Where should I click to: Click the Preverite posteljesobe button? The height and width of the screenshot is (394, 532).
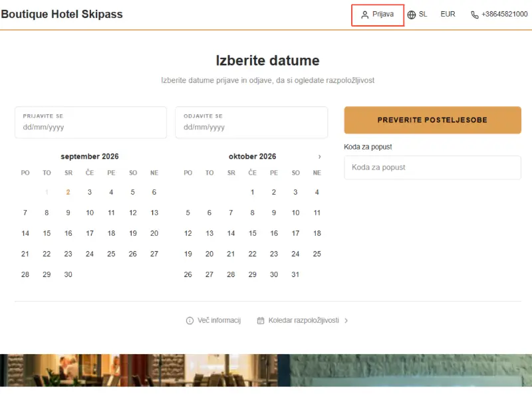433,120
